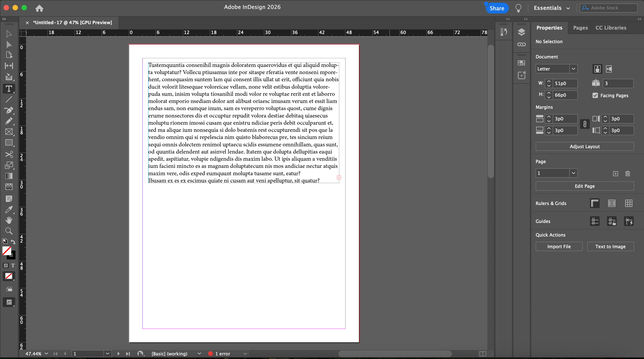Select the Rectangle Frame tool

point(9,132)
